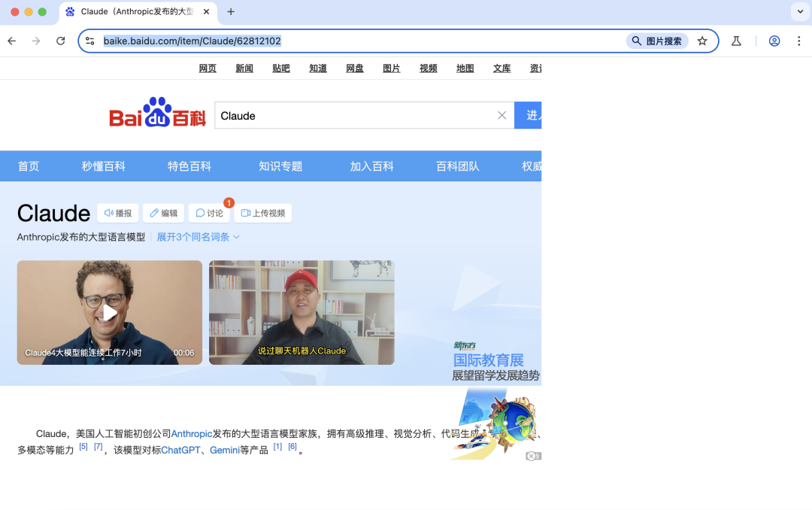This screenshot has height=510, width=812.
Task: Open the Chrome profile icon
Action: pyautogui.click(x=774, y=41)
